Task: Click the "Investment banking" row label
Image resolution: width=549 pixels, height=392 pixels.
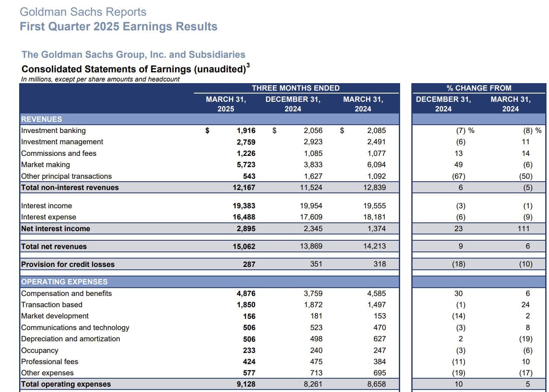Action: point(53,131)
